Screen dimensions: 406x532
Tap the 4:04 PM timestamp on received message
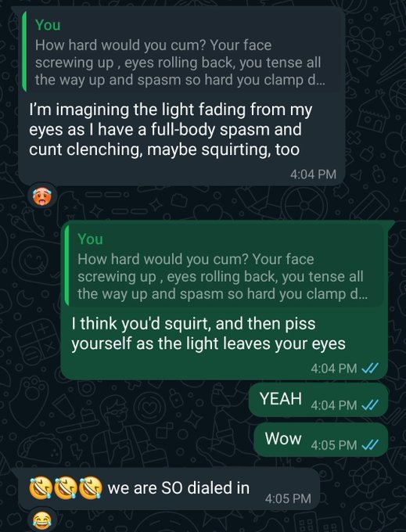point(313,174)
